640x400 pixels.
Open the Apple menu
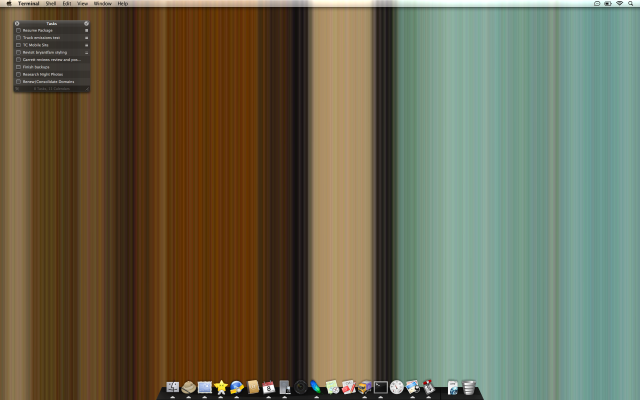tap(9, 3)
